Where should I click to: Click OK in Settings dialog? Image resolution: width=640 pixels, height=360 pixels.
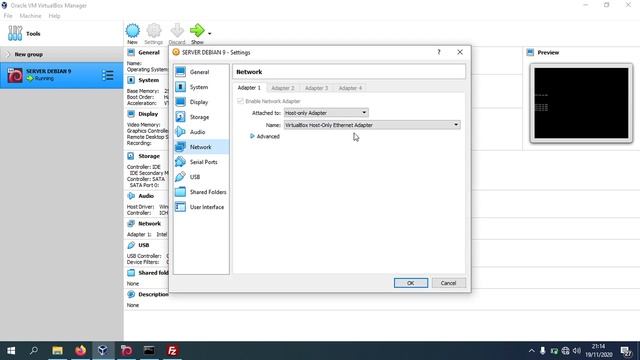tap(411, 283)
